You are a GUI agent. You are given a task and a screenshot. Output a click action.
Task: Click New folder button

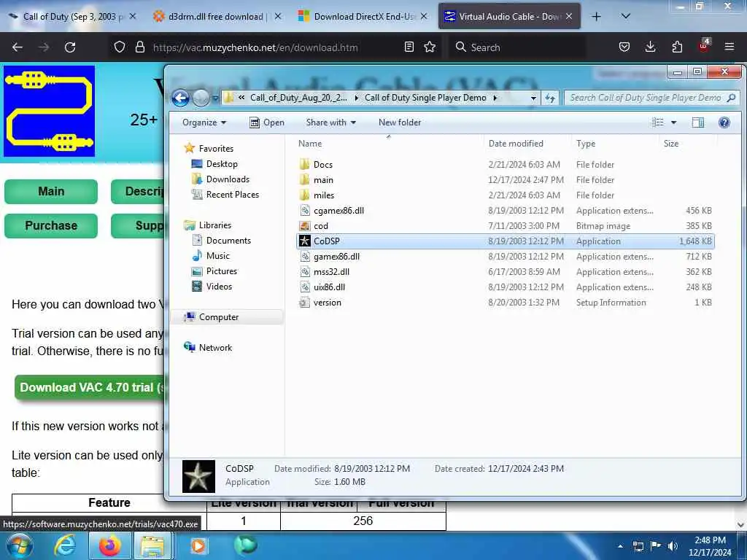point(400,122)
